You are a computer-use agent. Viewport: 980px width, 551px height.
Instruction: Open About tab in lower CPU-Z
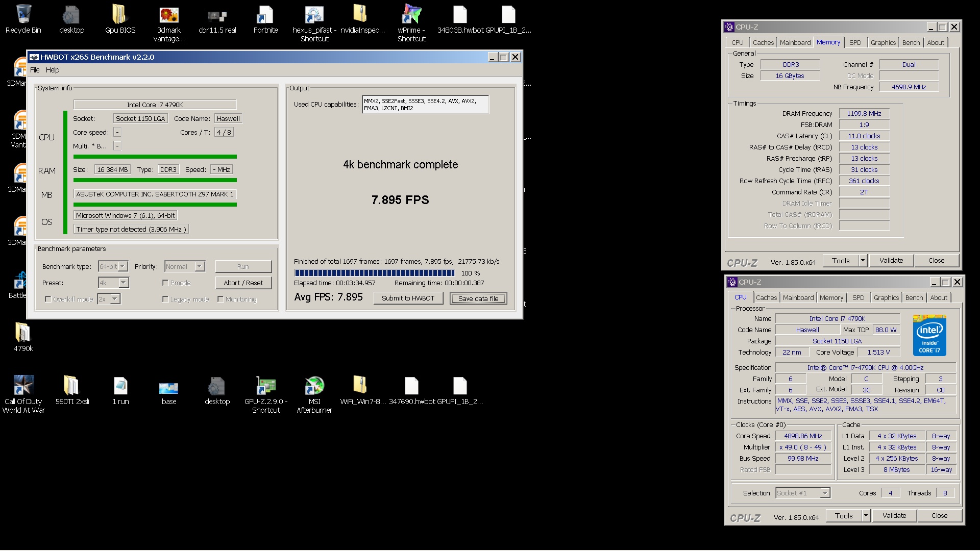point(939,298)
